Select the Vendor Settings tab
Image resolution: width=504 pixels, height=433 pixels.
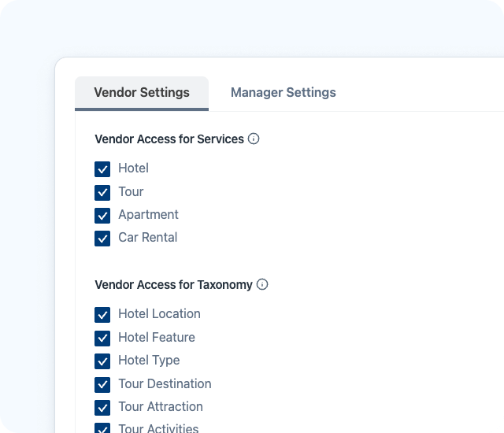pos(142,93)
